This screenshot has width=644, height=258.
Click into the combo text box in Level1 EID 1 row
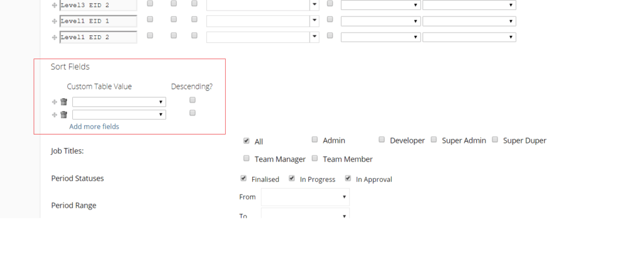(x=258, y=21)
